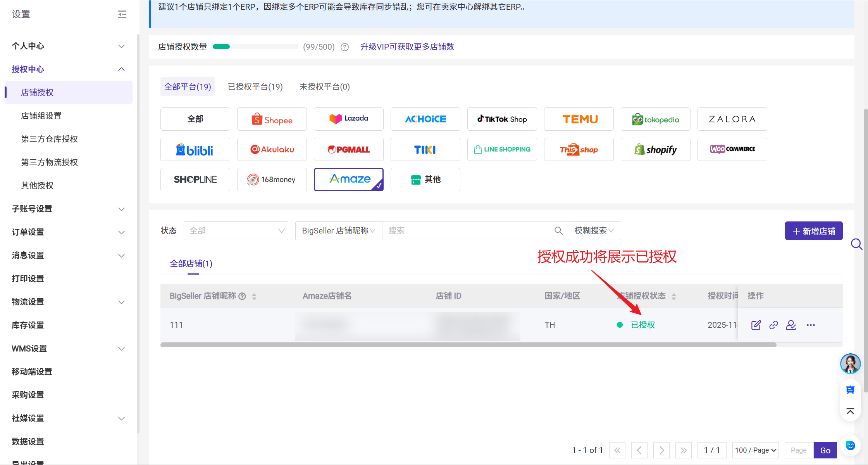Click the user assignment icon in operations column
Screen dimensions: 868x465
(791, 325)
